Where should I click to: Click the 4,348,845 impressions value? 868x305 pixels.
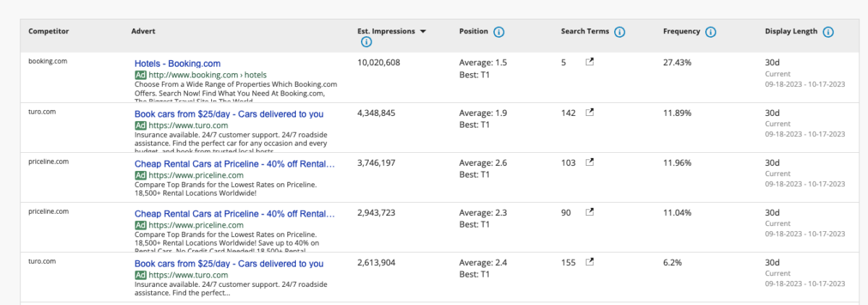(x=377, y=113)
